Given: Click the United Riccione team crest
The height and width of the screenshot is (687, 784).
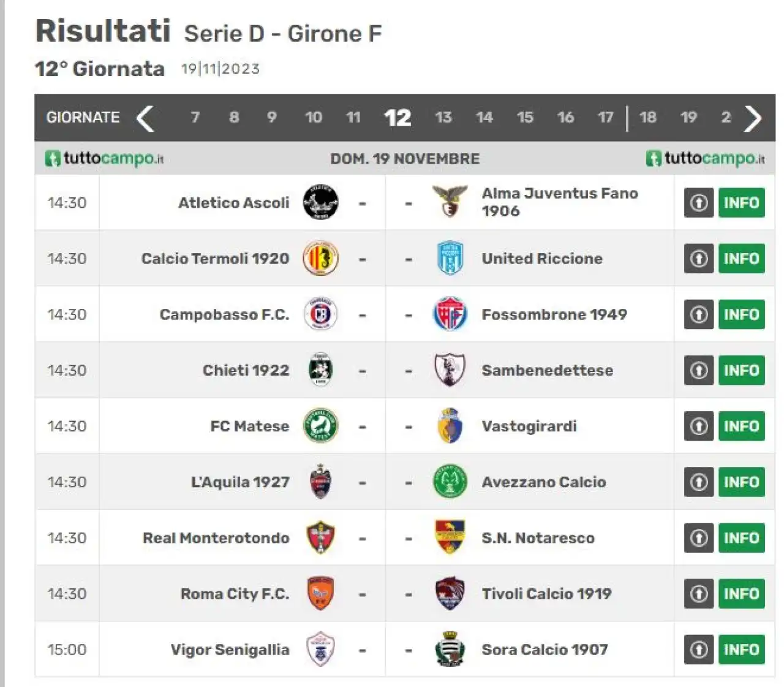Looking at the screenshot, I should coord(450,258).
